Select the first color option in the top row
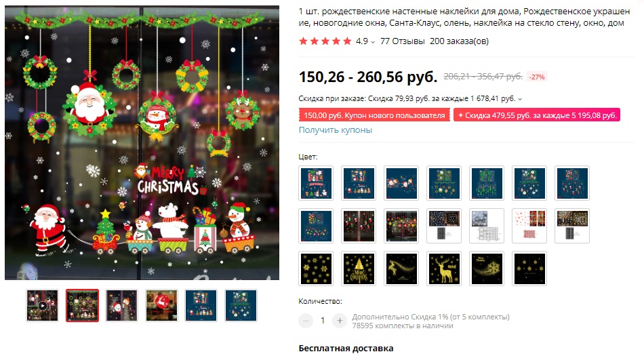 coord(316,183)
